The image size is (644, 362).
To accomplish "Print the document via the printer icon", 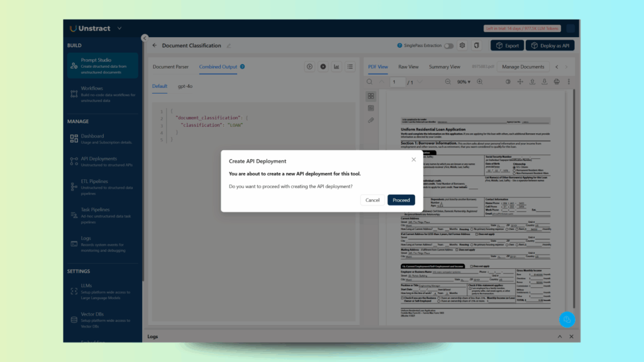I will (557, 82).
